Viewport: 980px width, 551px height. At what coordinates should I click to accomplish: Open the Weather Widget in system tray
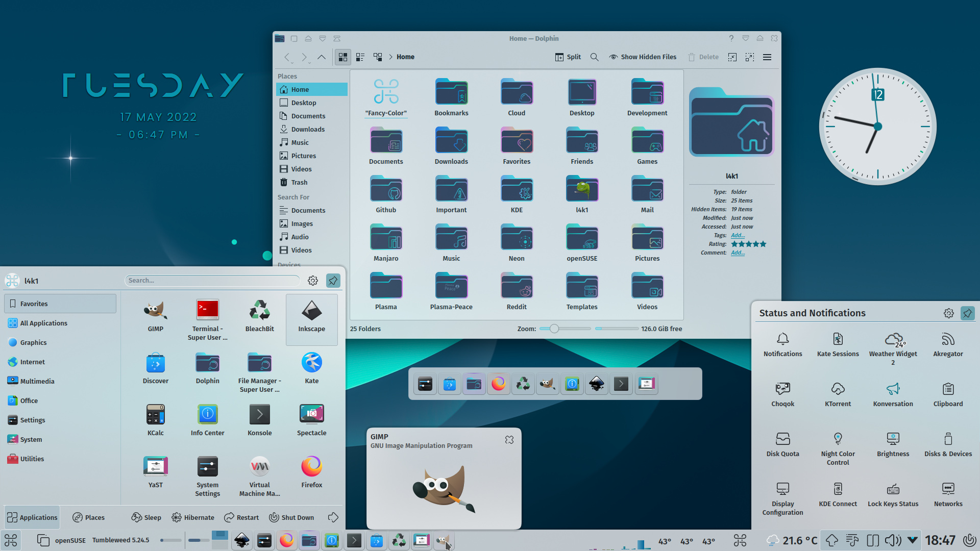[893, 349]
